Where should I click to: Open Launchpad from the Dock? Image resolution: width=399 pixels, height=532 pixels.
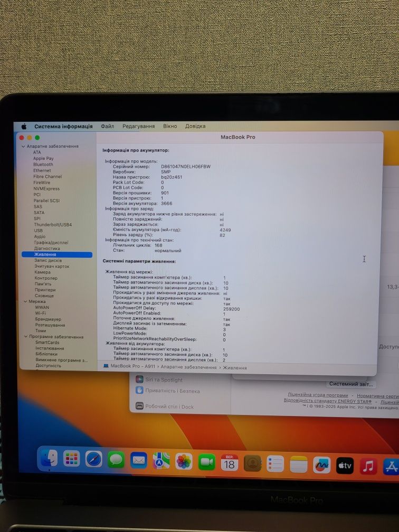tap(72, 459)
